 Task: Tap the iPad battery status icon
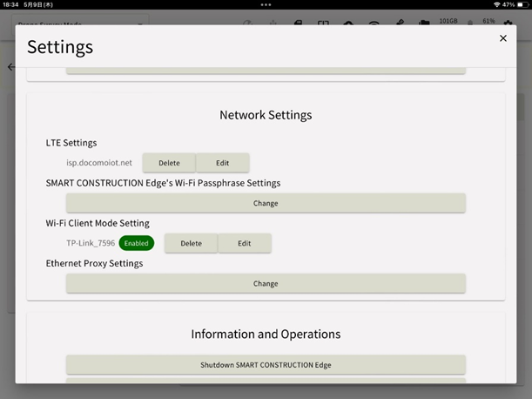click(x=522, y=4)
